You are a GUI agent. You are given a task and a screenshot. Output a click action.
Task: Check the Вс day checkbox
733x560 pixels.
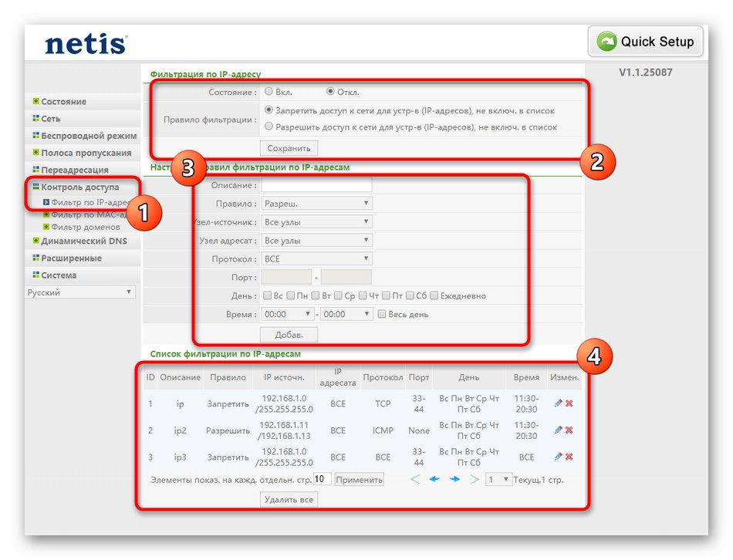[x=268, y=295]
